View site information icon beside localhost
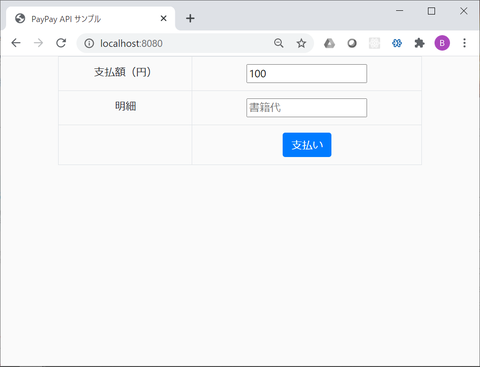 pos(89,43)
